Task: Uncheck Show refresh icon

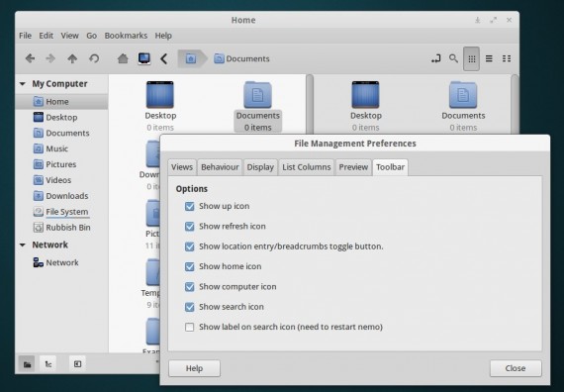Action: [x=190, y=227]
